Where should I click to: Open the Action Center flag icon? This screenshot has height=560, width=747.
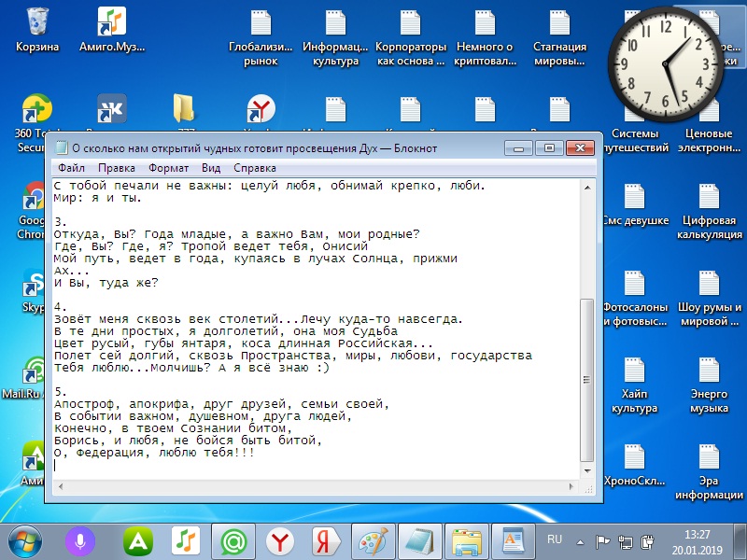602,542
